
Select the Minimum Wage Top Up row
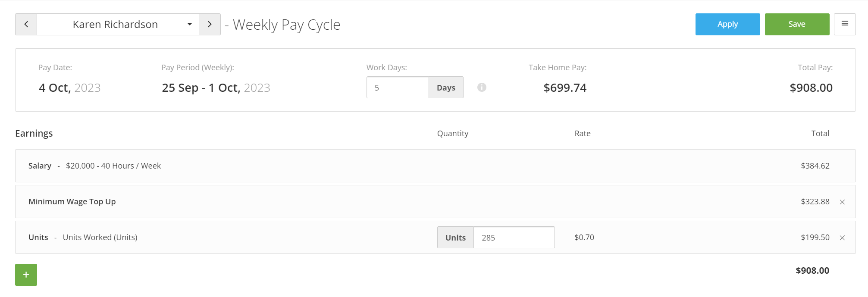[x=435, y=201]
